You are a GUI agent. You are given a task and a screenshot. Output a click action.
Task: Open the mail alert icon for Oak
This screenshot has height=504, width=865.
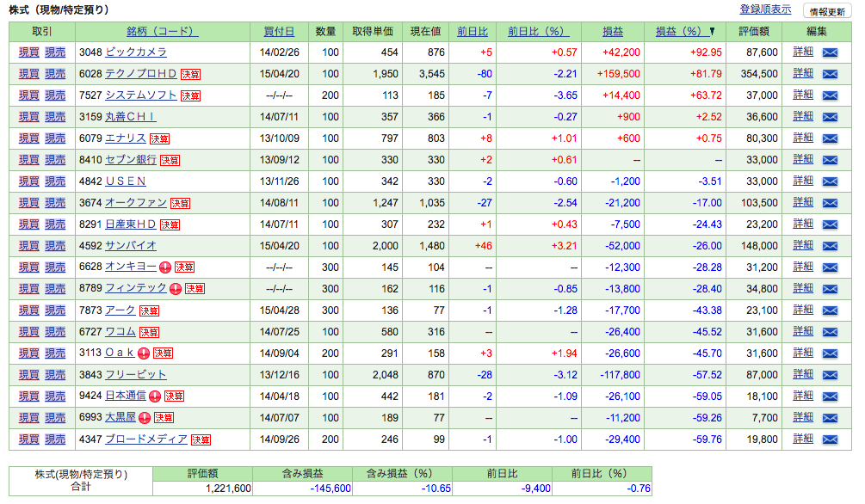coord(830,353)
